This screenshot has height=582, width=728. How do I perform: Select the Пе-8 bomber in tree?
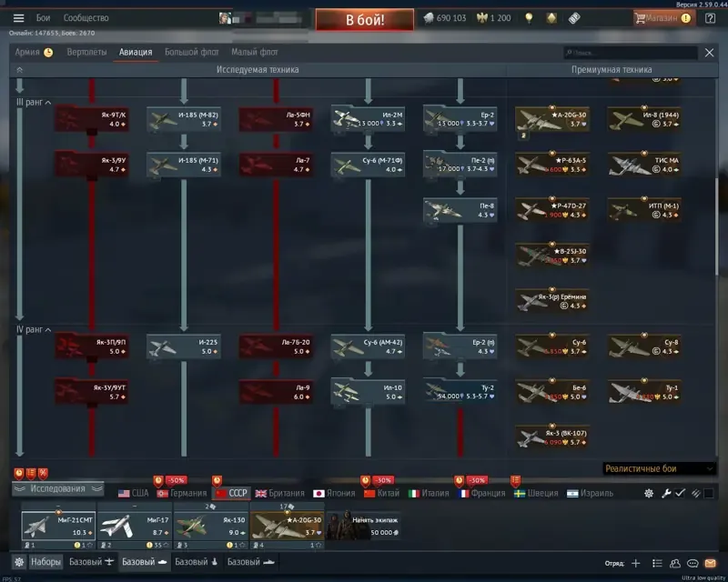click(460, 210)
